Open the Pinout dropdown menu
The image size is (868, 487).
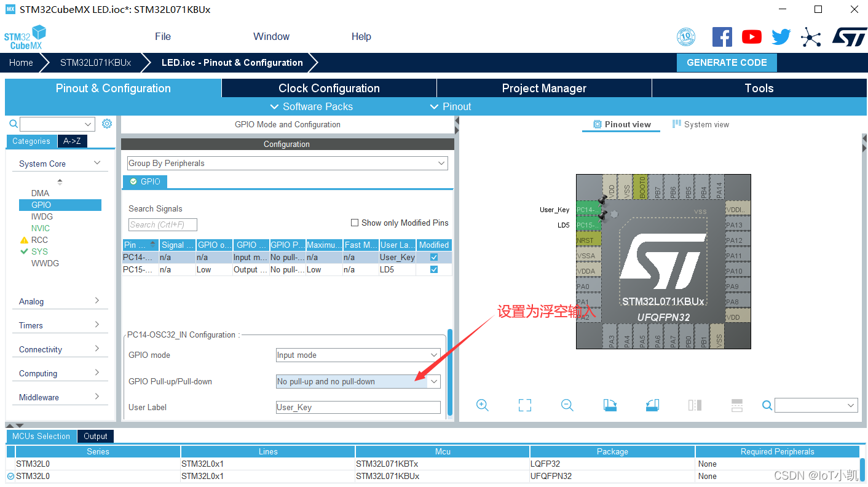pos(451,106)
